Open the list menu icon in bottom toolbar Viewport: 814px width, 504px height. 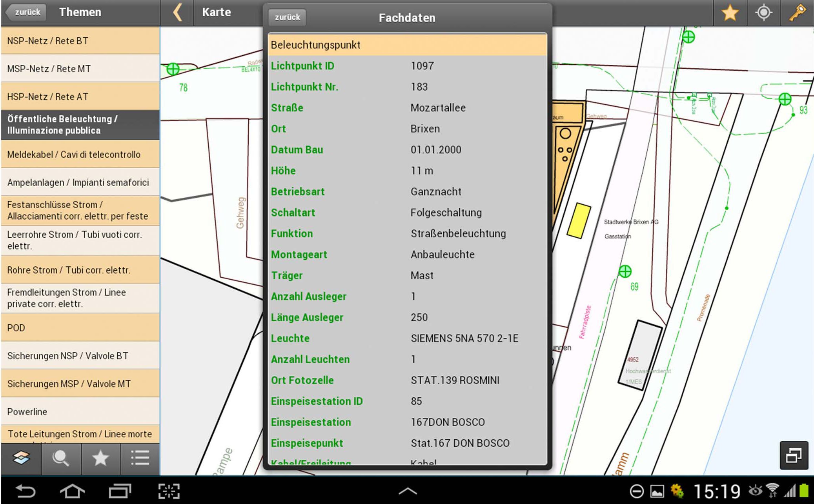[140, 457]
